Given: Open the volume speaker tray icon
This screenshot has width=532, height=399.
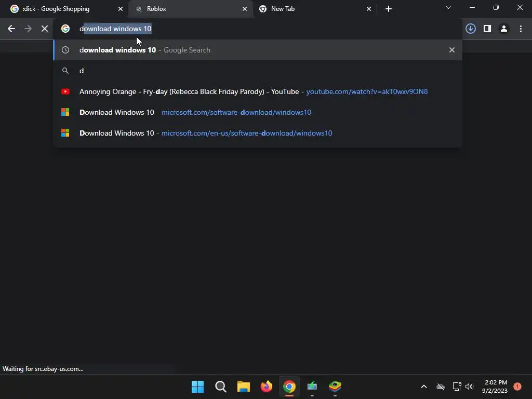Looking at the screenshot, I should point(469,387).
